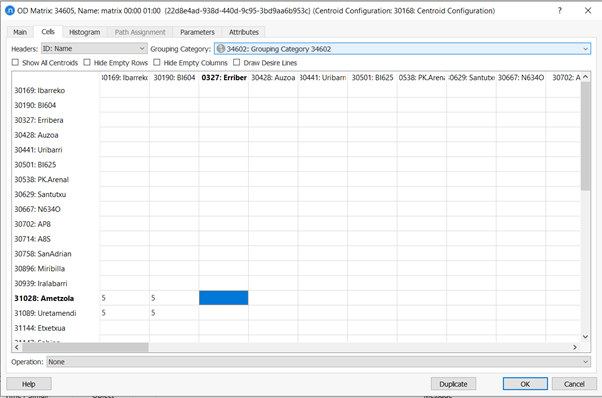Confirm with the OK button

[525, 384]
